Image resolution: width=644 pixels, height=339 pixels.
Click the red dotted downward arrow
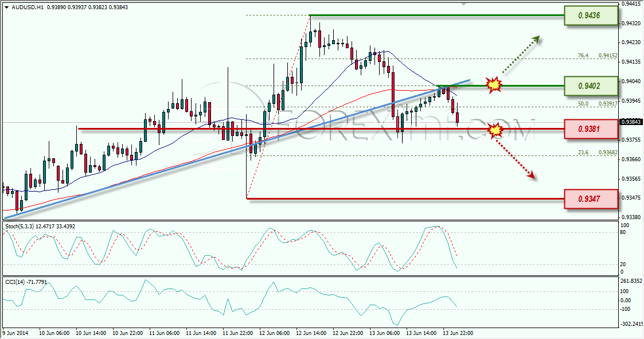515,159
